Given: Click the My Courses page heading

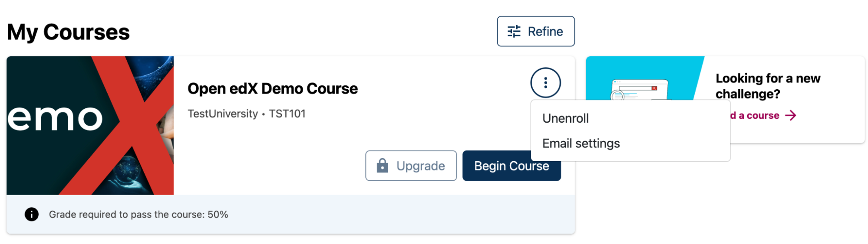Looking at the screenshot, I should coord(69,33).
